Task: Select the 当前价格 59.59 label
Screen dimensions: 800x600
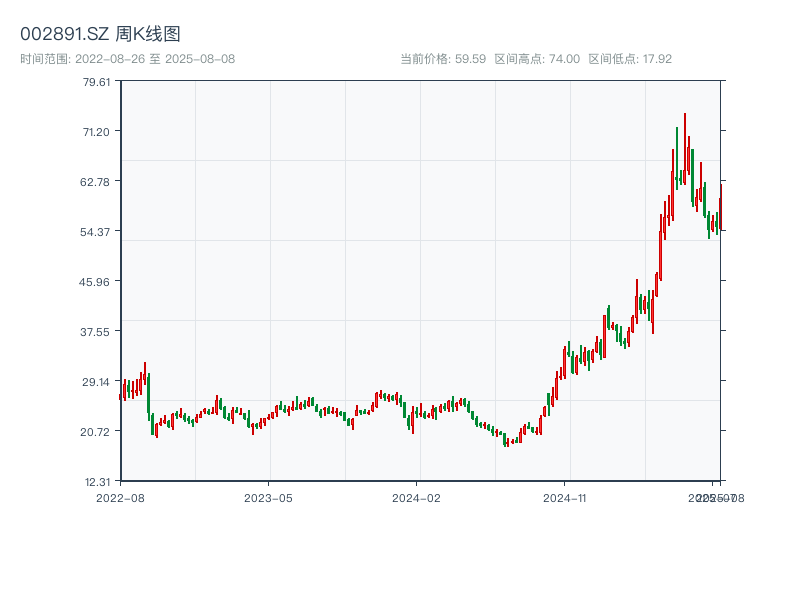Action: pos(443,59)
